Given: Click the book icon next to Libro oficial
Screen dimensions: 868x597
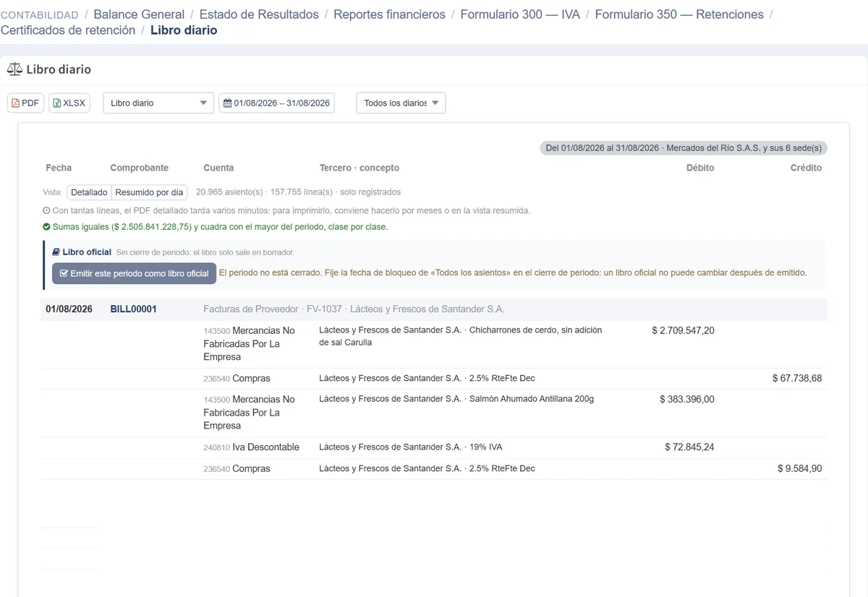Looking at the screenshot, I should 56,252.
